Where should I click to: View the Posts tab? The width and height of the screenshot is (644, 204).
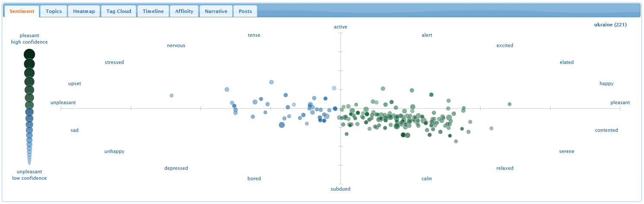pyautogui.click(x=245, y=11)
